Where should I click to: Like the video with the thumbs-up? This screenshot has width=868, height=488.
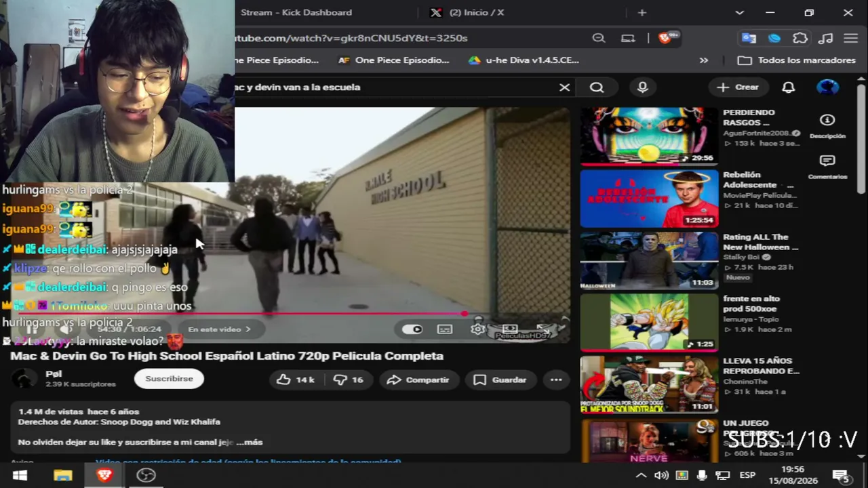coord(295,380)
